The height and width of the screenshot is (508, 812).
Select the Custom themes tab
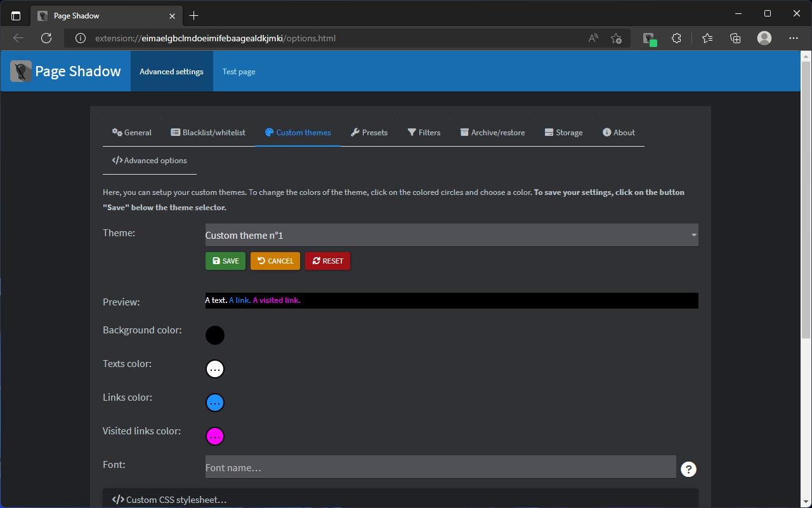click(298, 133)
